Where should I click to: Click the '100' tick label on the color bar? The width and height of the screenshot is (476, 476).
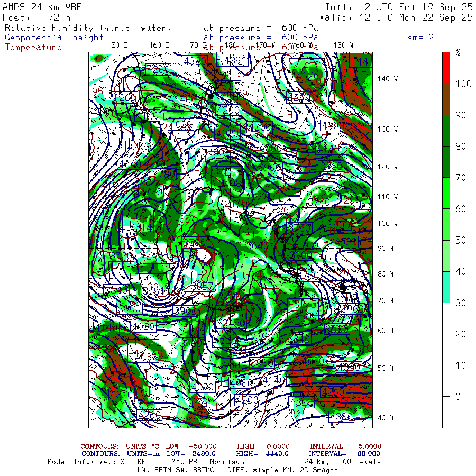(463, 84)
